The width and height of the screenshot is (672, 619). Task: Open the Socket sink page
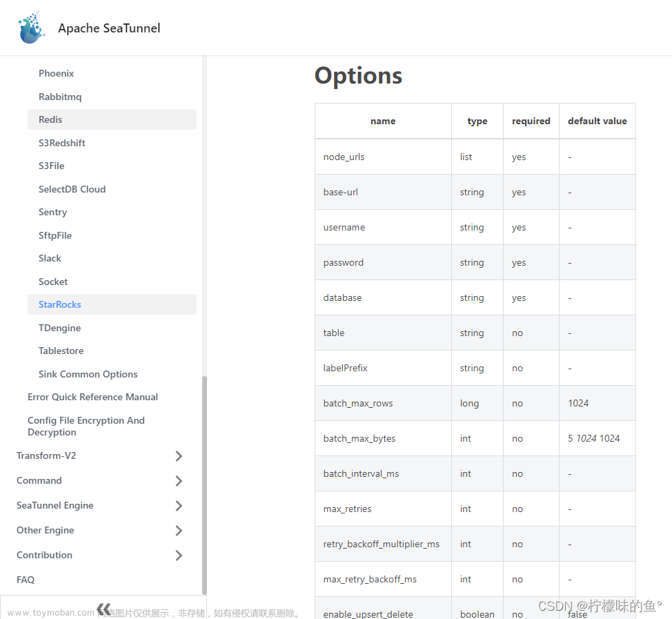click(53, 282)
